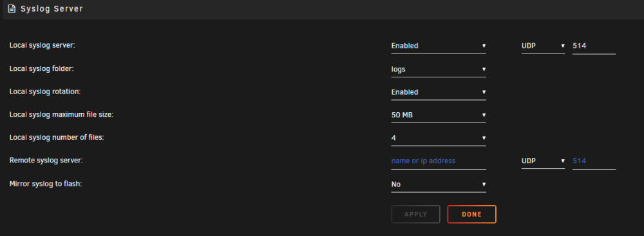Click the Remote syslog server address field
Viewport: 644px width, 236px height.
point(438,161)
